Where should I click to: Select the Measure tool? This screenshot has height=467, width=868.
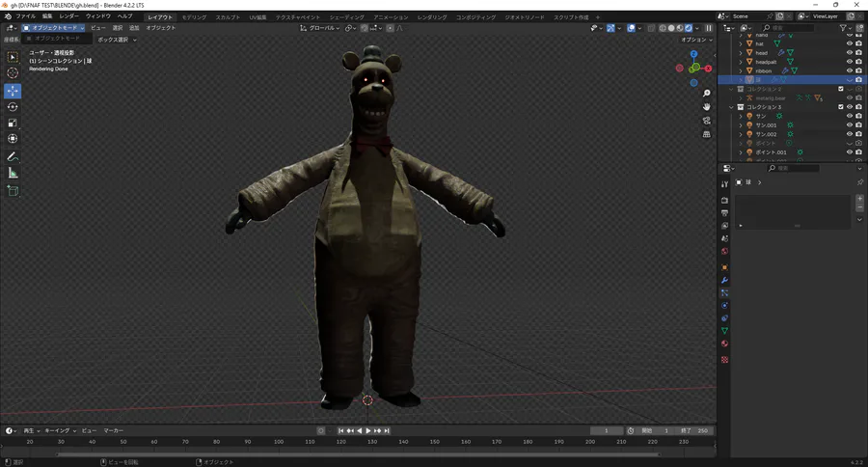(x=13, y=174)
